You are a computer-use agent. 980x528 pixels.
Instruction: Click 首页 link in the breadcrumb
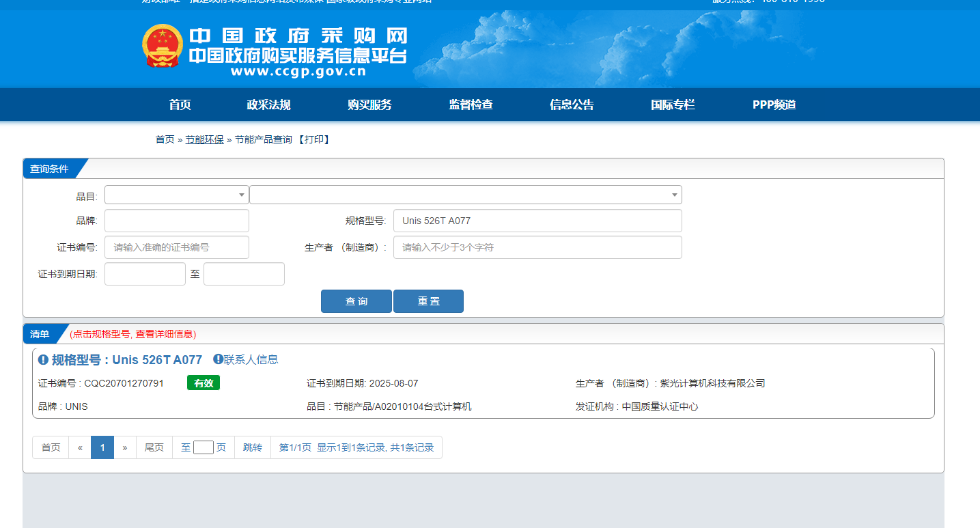[165, 139]
